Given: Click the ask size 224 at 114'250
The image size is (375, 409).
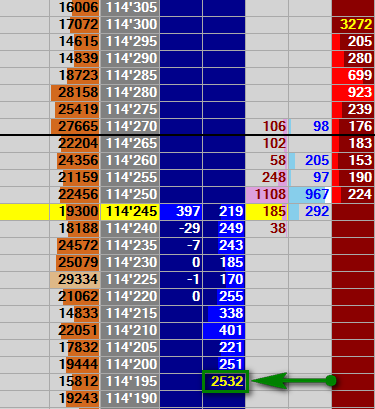Looking at the screenshot, I should 354,194.
